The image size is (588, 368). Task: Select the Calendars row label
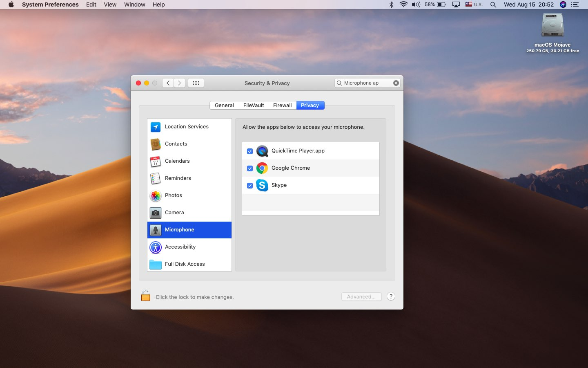point(177,161)
